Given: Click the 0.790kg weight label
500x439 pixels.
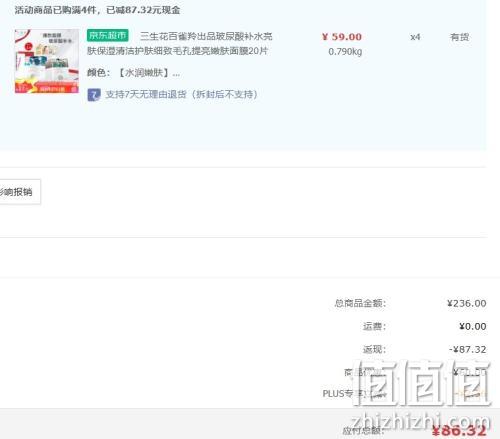Looking at the screenshot, I should (345, 52).
